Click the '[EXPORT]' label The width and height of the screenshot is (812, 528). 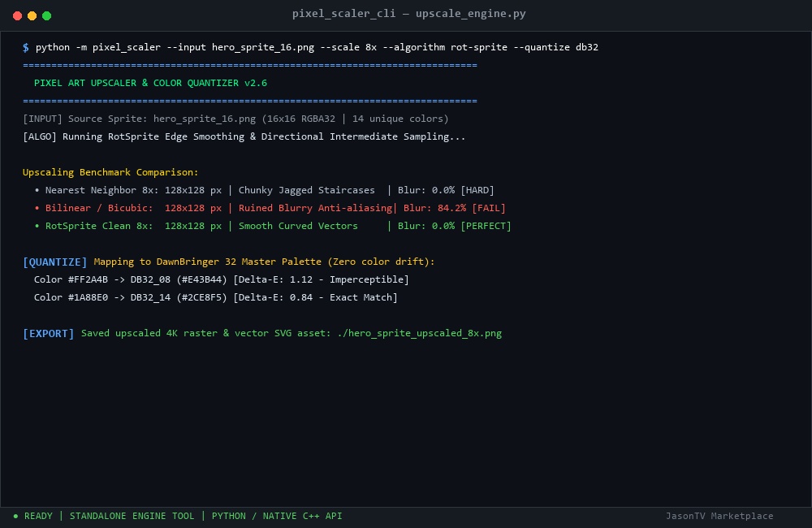tap(49, 334)
